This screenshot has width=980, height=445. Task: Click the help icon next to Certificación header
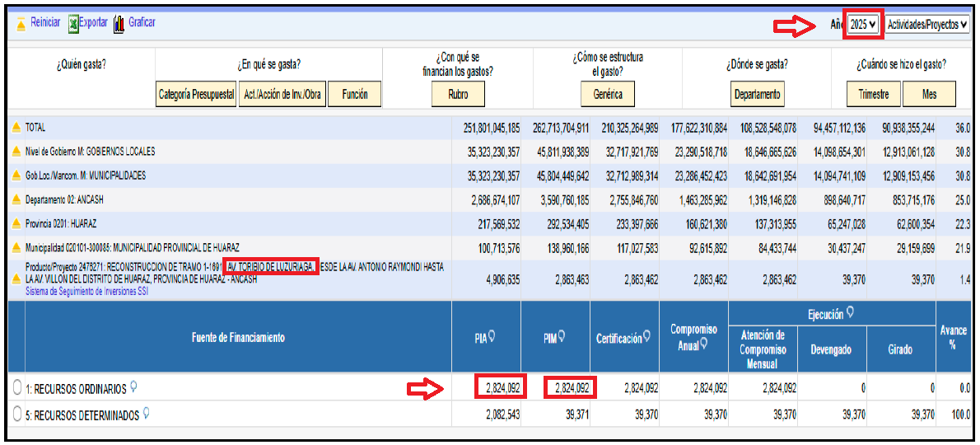[646, 336]
